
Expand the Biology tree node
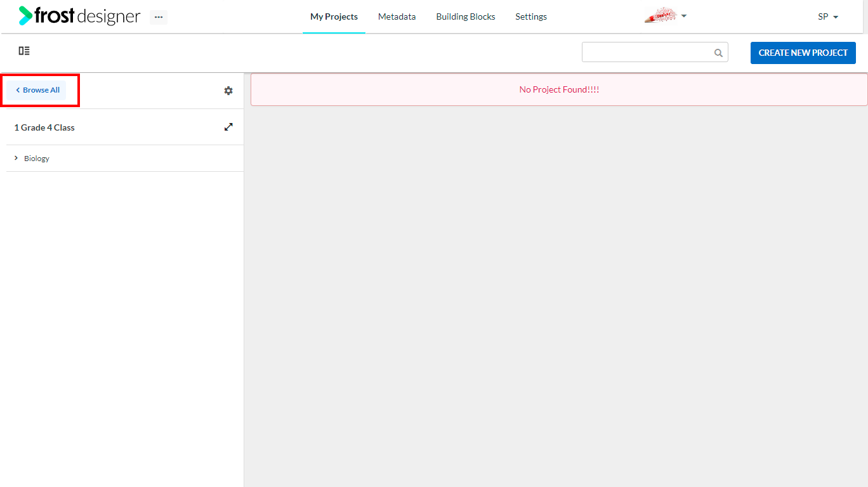pos(16,158)
